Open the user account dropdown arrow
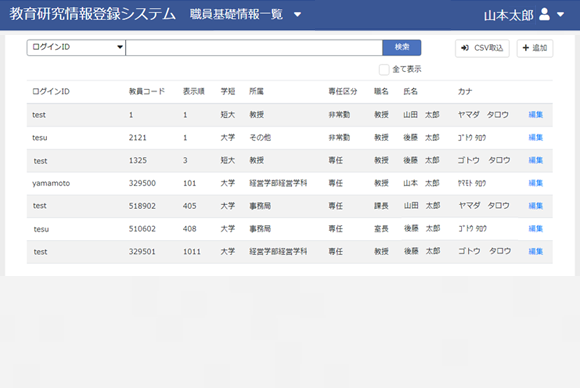The width and height of the screenshot is (580, 388). pos(560,15)
